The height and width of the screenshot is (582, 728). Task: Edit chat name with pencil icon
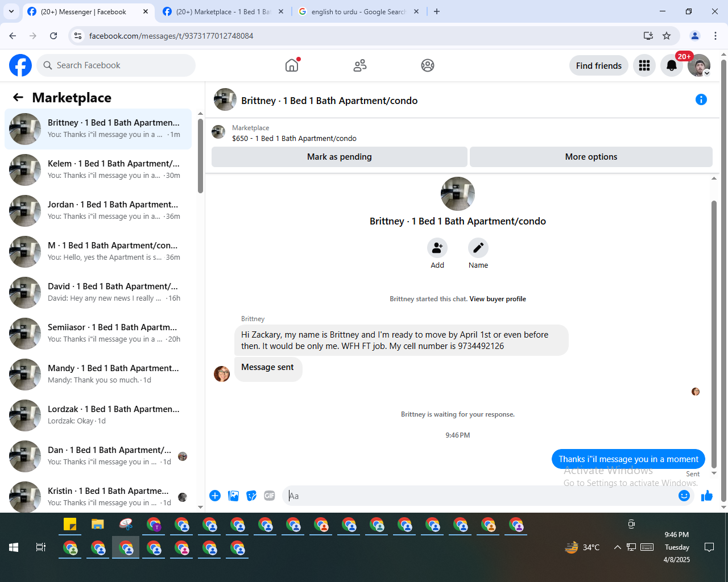(x=478, y=248)
